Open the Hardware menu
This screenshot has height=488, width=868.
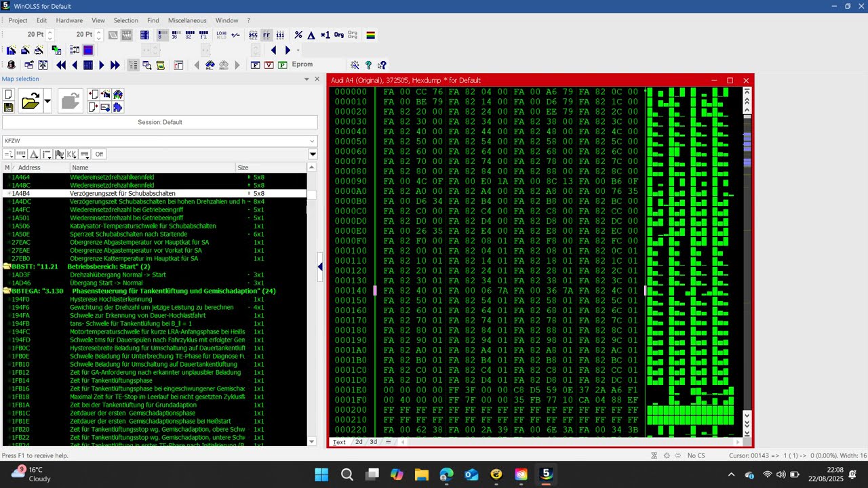point(69,20)
